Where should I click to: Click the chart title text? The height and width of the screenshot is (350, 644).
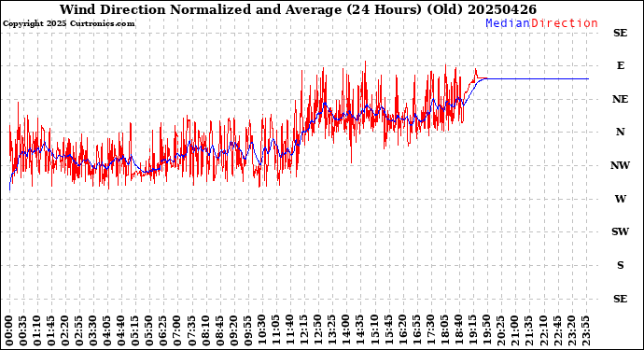pos(298,9)
